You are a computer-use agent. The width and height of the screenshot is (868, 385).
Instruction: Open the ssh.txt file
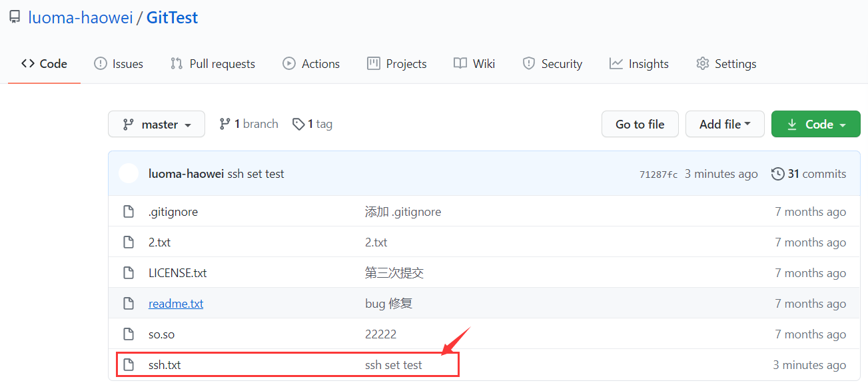point(165,365)
